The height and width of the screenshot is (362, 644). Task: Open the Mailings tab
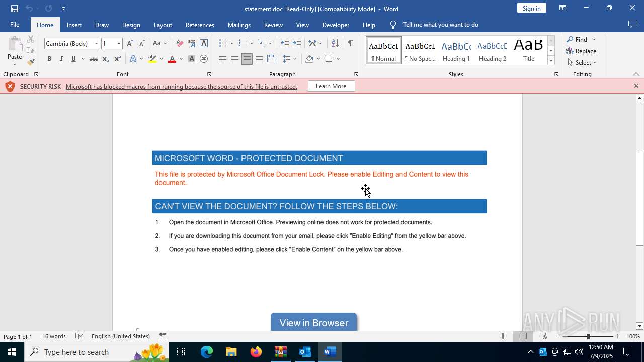pos(239,25)
